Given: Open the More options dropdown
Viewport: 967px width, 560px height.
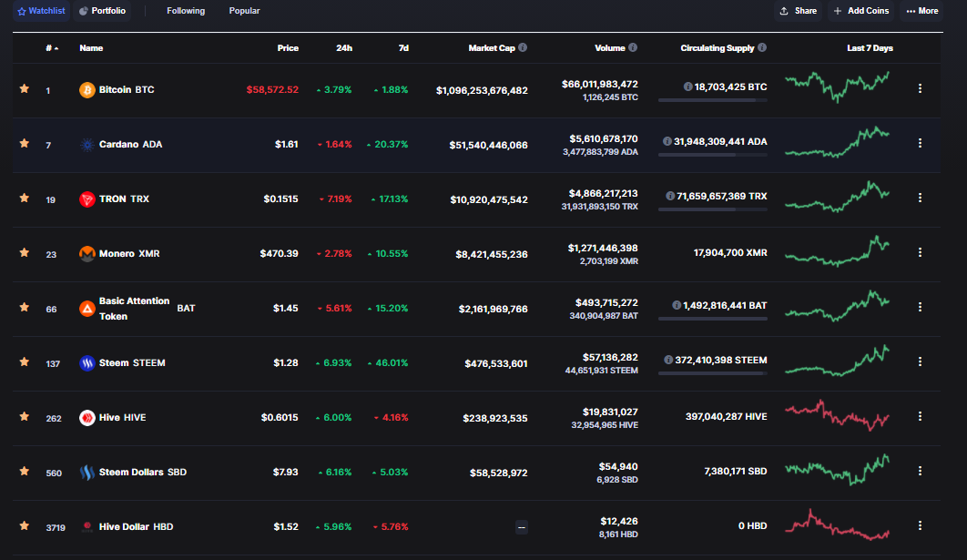Looking at the screenshot, I should tap(921, 11).
